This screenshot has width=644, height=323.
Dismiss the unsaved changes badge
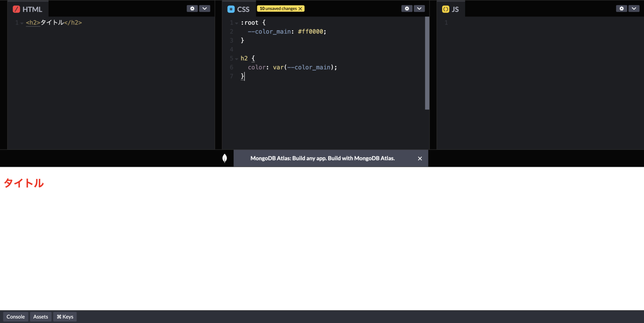[x=301, y=9]
